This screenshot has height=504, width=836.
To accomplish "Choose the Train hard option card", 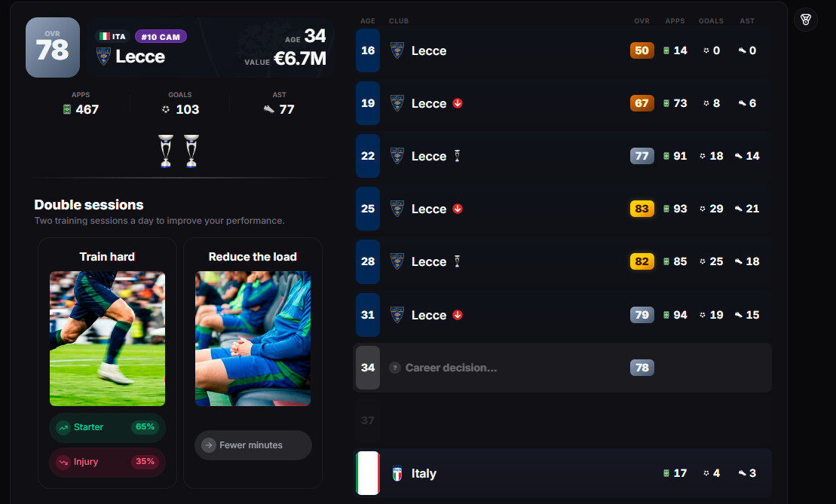I will coord(107,363).
